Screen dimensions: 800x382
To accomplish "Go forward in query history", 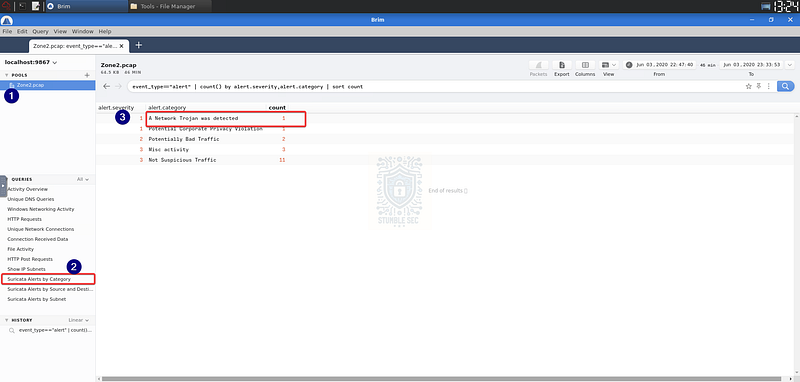I will pyautogui.click(x=118, y=86).
